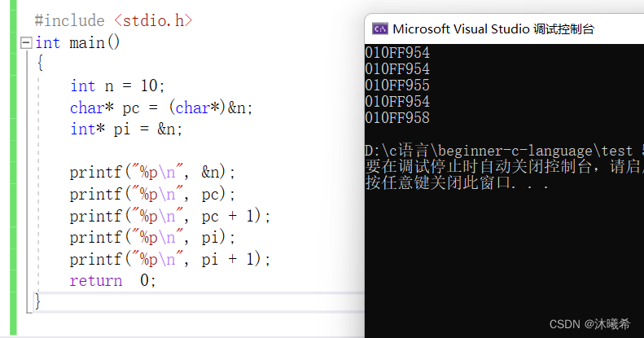Click the console line 要在调试停止时自动关闭控制台

pos(479,166)
